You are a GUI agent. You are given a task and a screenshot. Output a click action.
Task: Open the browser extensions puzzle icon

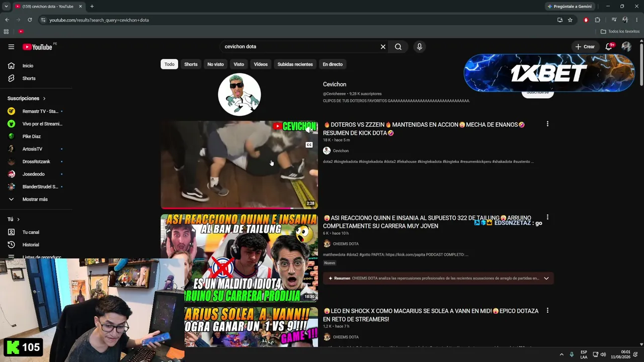(597, 20)
